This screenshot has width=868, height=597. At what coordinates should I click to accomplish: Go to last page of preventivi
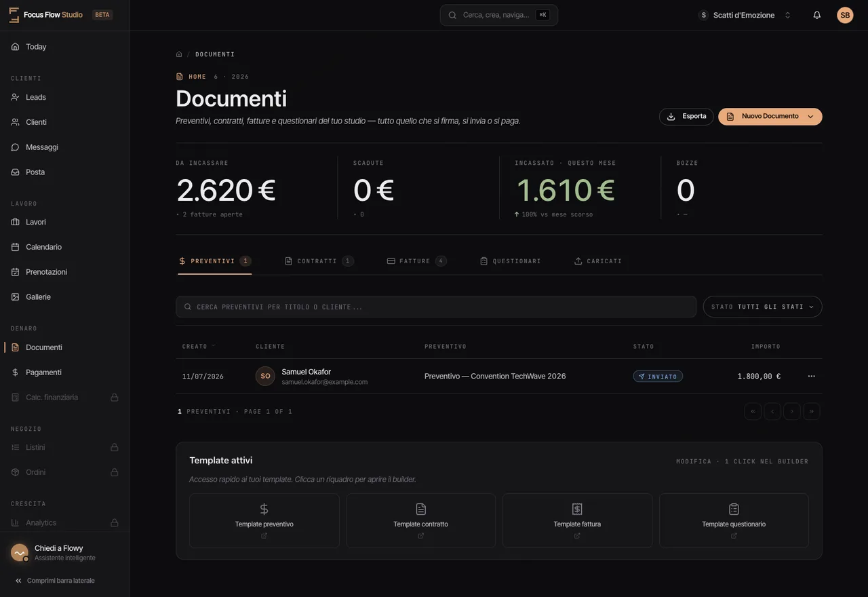pos(812,411)
